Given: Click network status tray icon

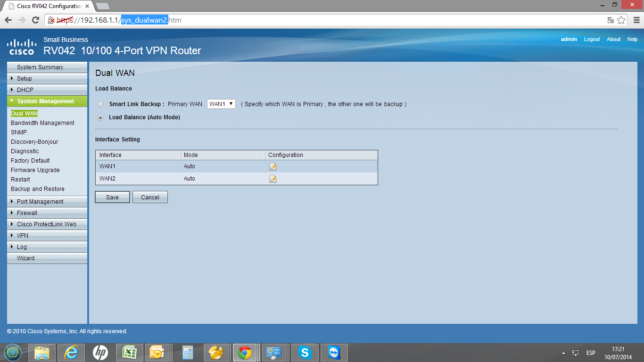Looking at the screenshot, I should point(575,353).
